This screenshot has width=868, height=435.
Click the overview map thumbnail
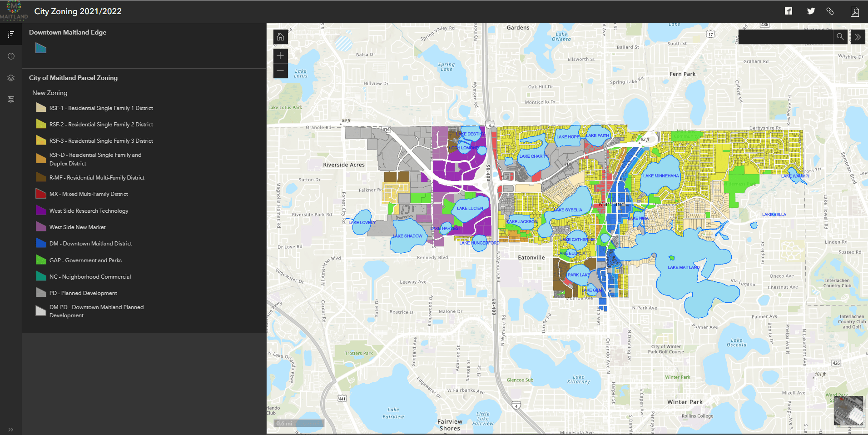(848, 411)
